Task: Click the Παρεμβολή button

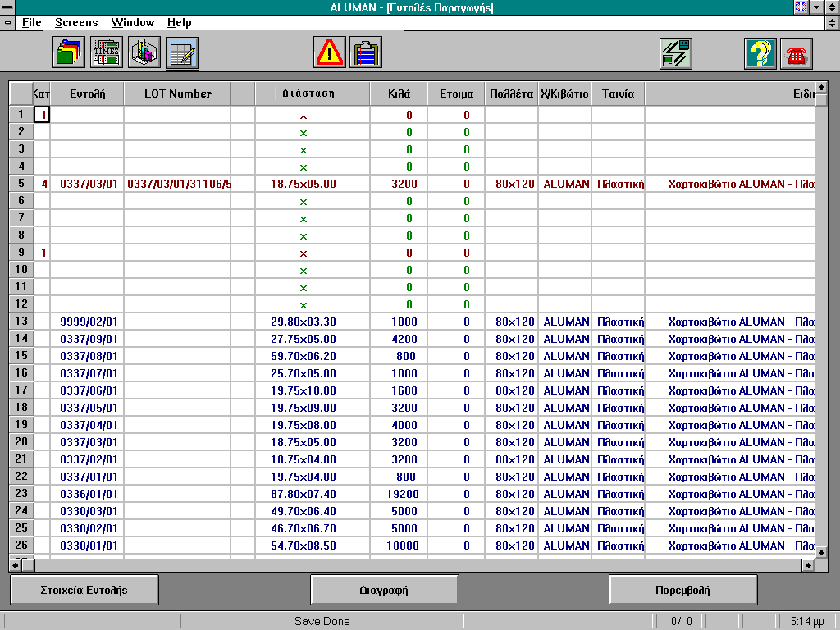Action: [x=682, y=590]
